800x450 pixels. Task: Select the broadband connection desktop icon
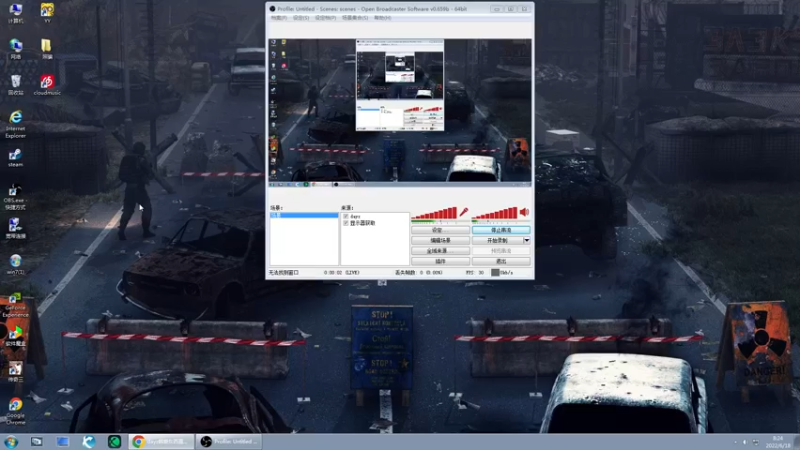point(15,229)
